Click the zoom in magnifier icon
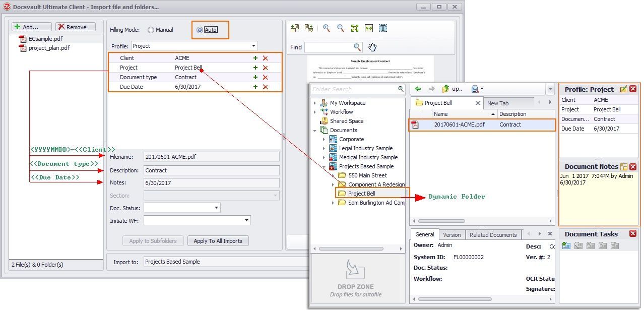The width and height of the screenshot is (644, 311). click(x=327, y=28)
